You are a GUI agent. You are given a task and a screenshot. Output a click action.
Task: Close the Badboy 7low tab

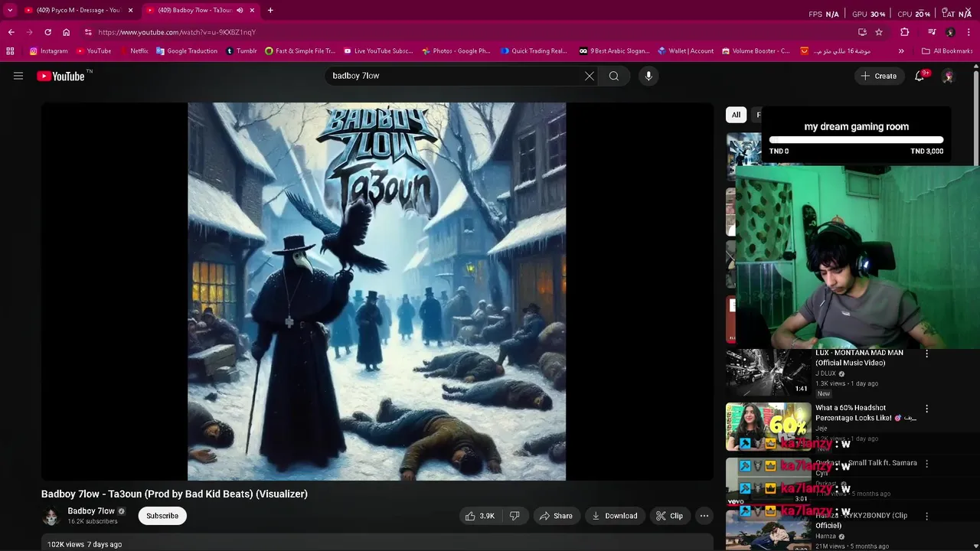pyautogui.click(x=252, y=10)
